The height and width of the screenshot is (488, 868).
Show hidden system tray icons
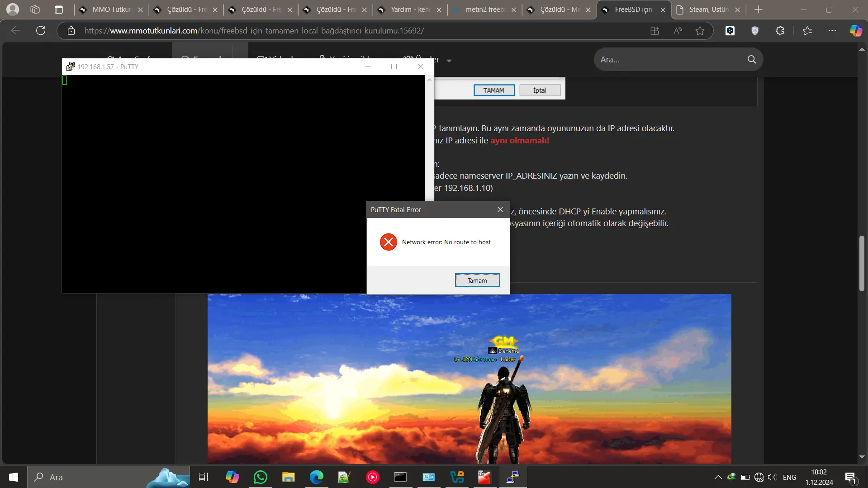[x=718, y=477]
